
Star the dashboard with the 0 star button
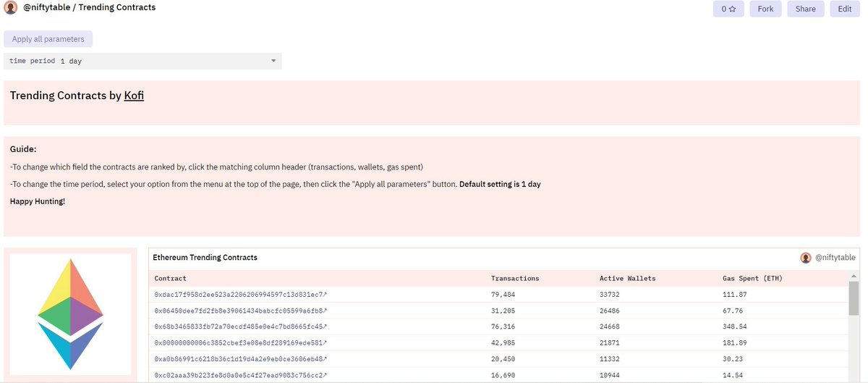click(x=728, y=9)
